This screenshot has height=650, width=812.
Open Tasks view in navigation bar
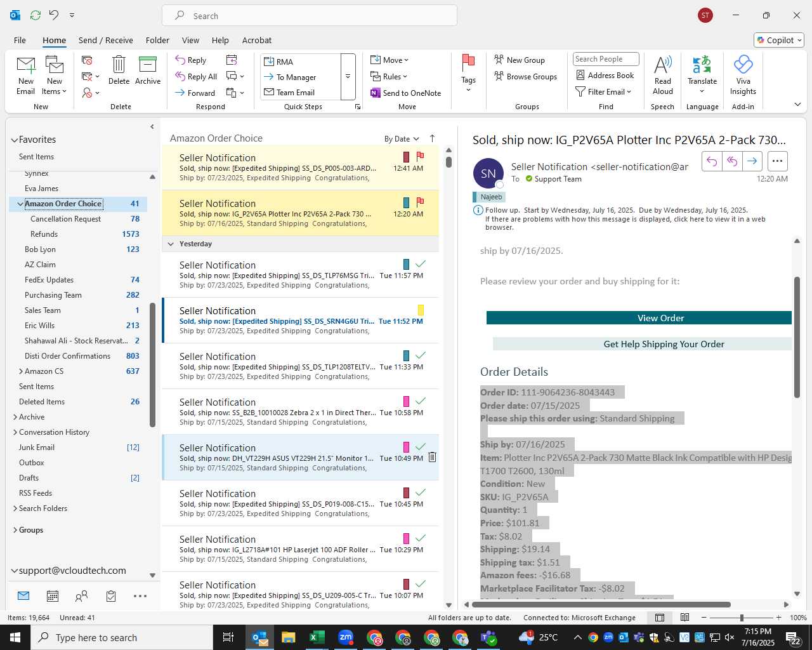click(x=111, y=596)
